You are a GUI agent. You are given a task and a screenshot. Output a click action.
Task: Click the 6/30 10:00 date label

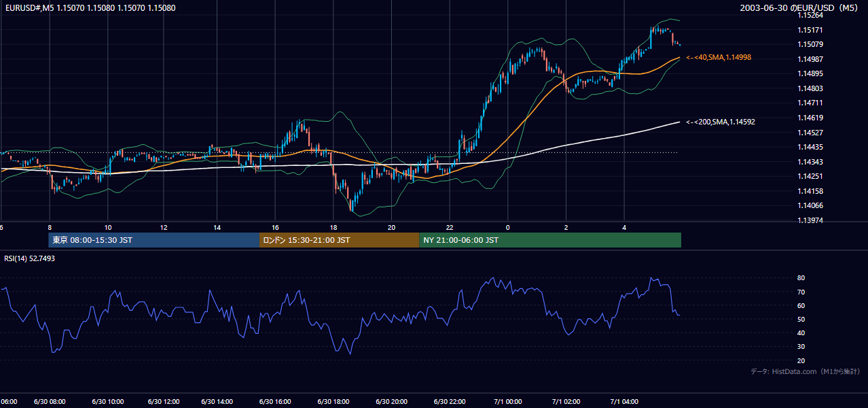point(108,402)
